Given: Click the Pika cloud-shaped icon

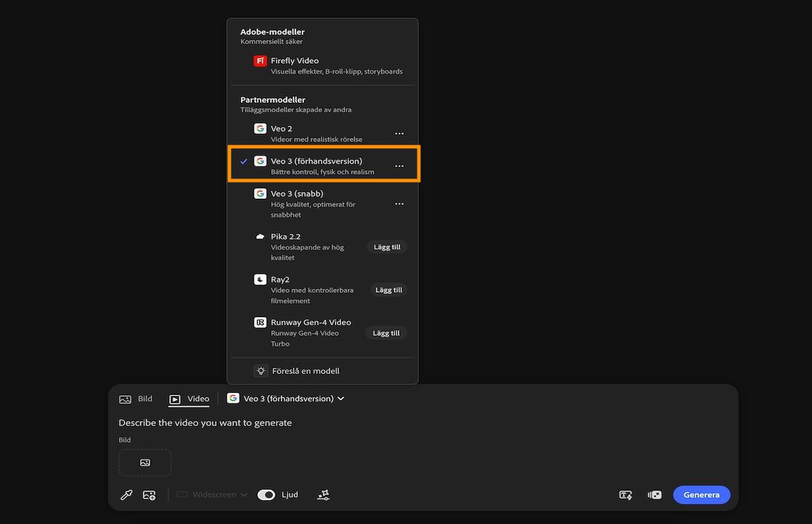Looking at the screenshot, I should 260,237.
